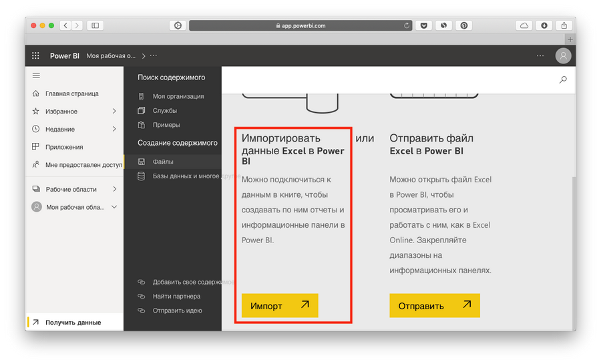Open the Safari share icon
601x364 pixels.
[x=564, y=25]
